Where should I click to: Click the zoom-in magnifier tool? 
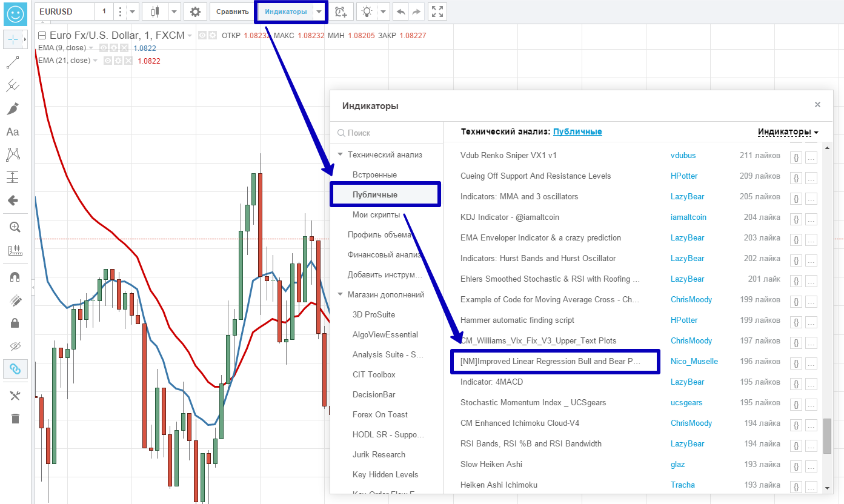[x=15, y=227]
